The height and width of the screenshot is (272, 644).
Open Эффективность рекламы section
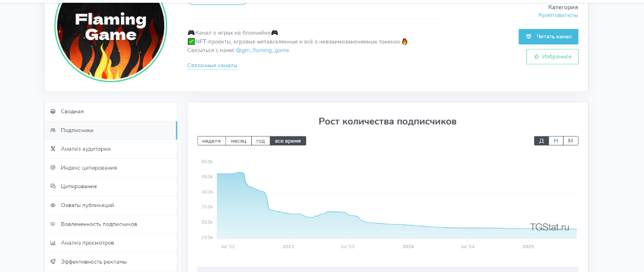(x=110, y=261)
